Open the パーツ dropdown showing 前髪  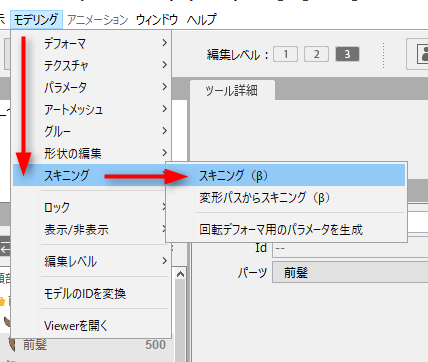350,272
